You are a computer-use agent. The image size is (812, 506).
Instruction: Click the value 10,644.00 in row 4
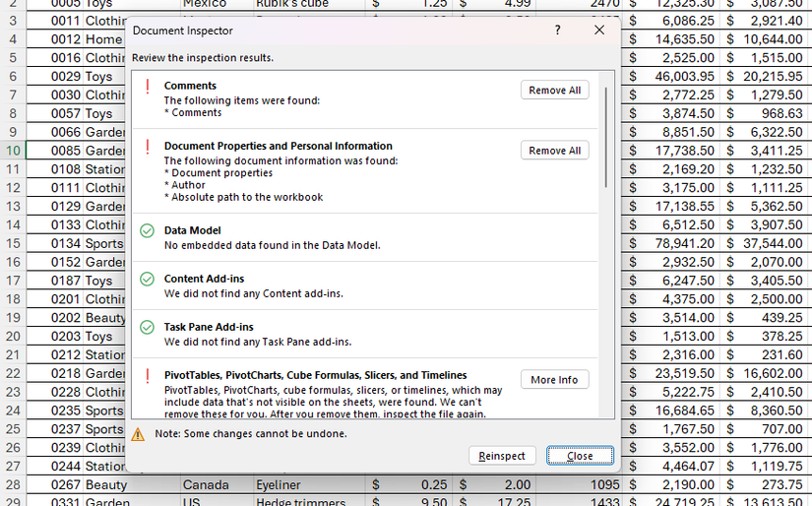[x=773, y=39]
